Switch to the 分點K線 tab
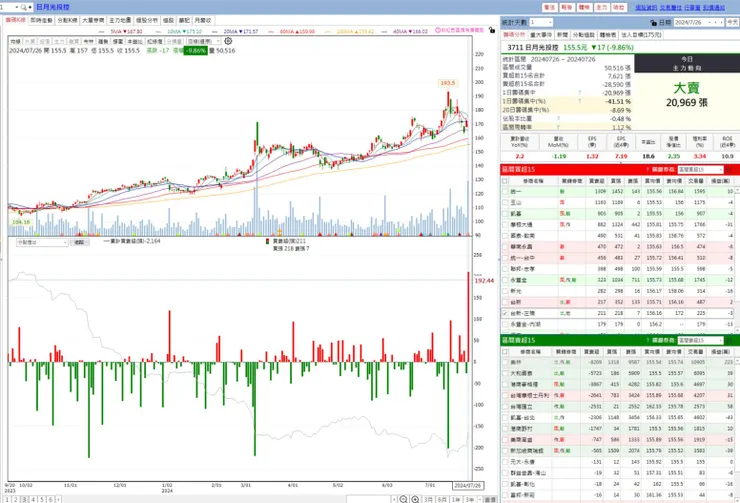This screenshot has height=503, width=740. click(x=67, y=20)
